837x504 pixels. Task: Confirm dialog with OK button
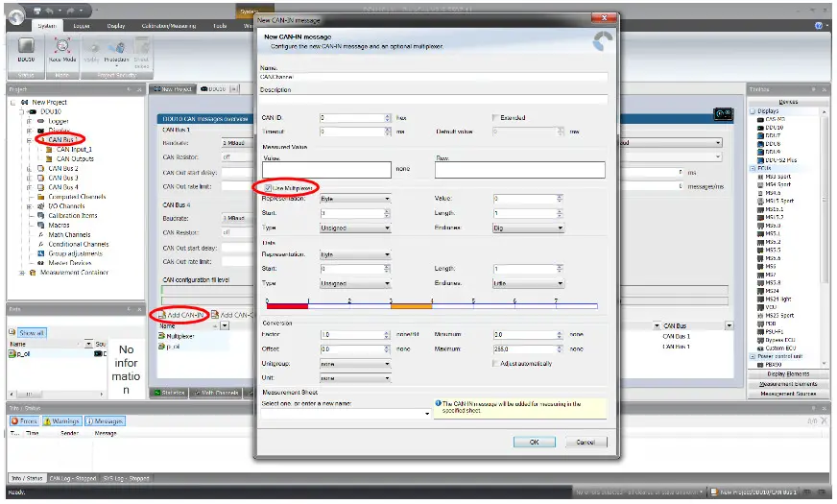[x=535, y=443]
